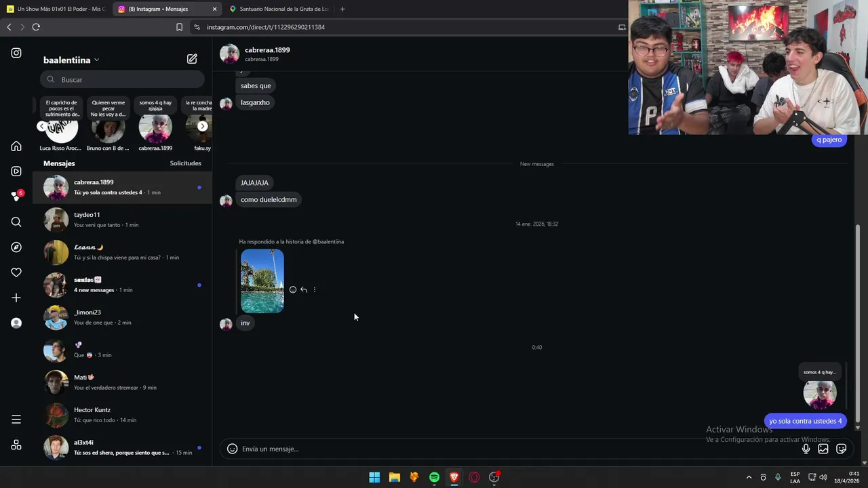868x488 pixels.
Task: Bookmark this page in the browser
Action: [x=179, y=27]
